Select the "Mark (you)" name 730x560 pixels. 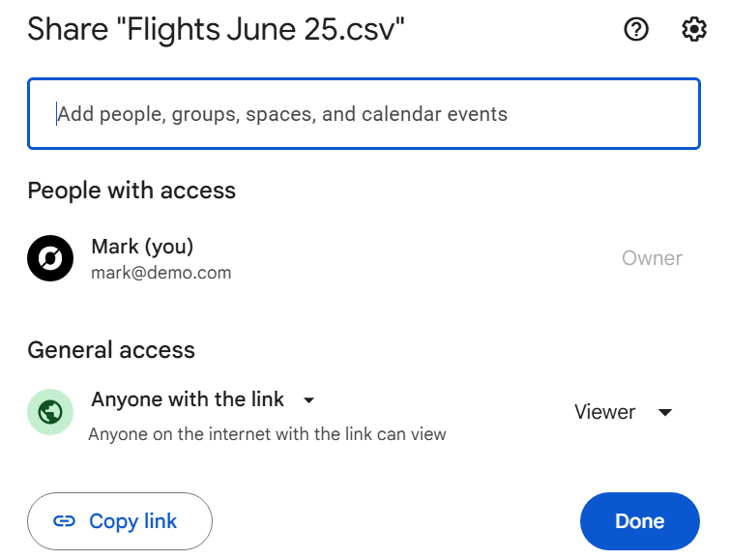[x=142, y=247]
